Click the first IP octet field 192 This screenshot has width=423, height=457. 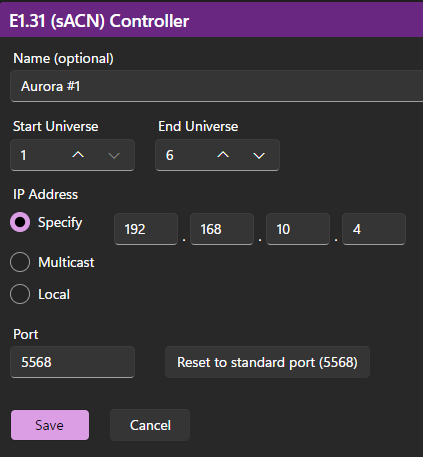[146, 229]
